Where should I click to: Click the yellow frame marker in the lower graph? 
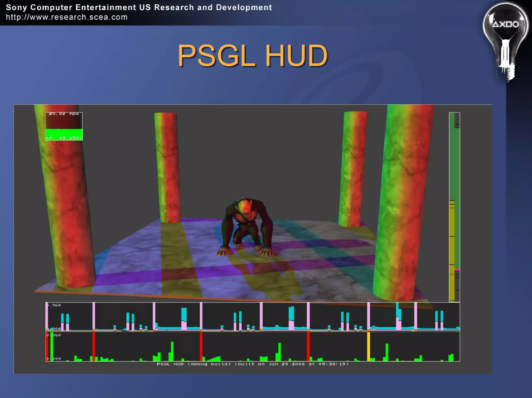368,347
